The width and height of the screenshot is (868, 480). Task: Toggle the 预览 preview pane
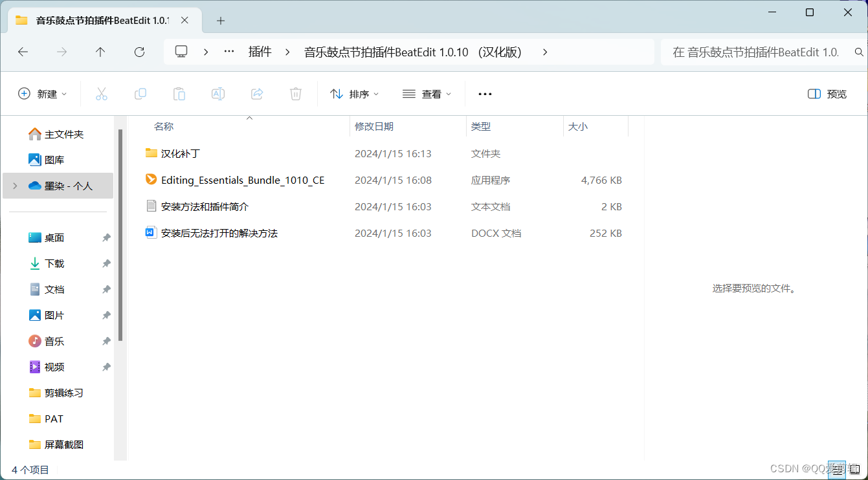[827, 94]
